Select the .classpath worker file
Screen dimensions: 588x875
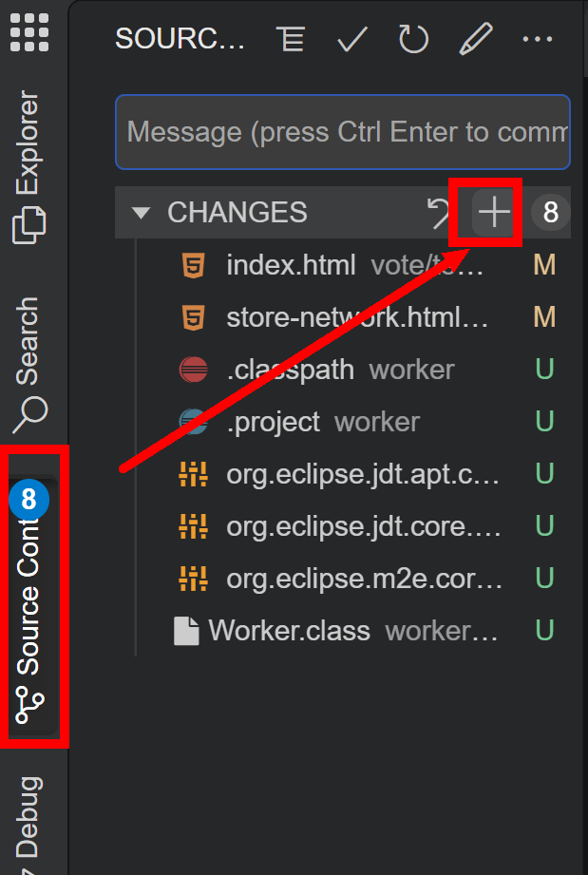(291, 370)
